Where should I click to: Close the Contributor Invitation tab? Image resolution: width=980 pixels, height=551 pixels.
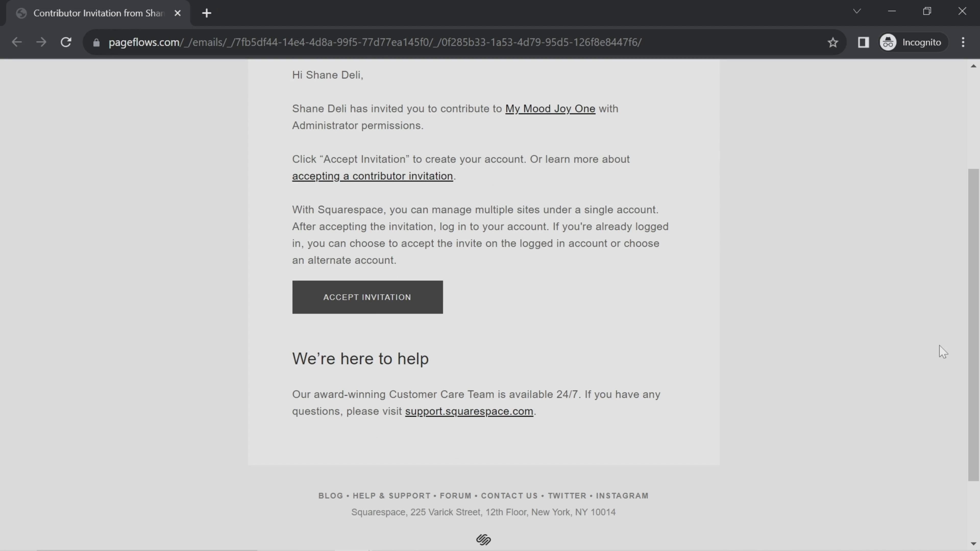(x=177, y=13)
